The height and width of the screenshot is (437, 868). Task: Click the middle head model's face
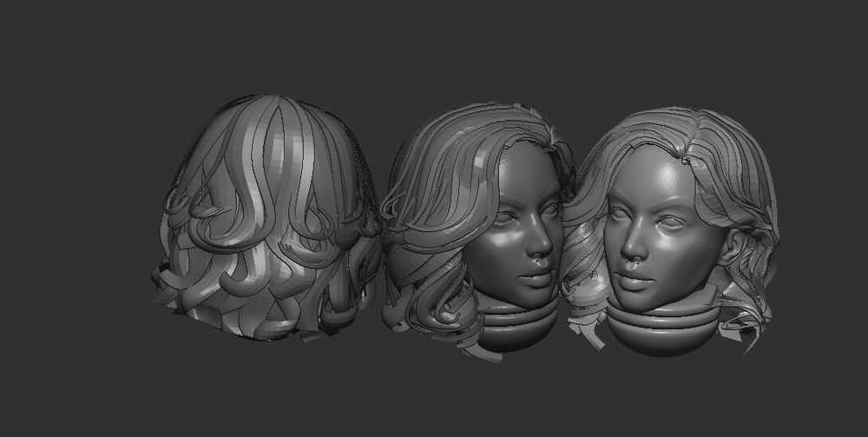point(515,224)
